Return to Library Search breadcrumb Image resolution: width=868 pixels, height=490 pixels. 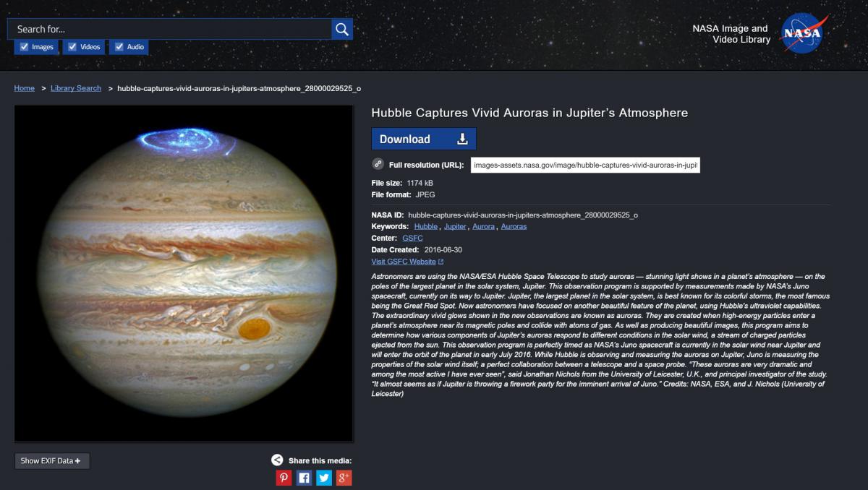[76, 88]
